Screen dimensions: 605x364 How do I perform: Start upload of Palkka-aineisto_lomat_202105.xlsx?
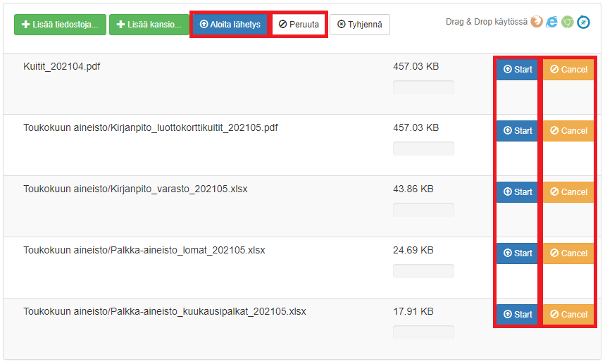pyautogui.click(x=517, y=253)
